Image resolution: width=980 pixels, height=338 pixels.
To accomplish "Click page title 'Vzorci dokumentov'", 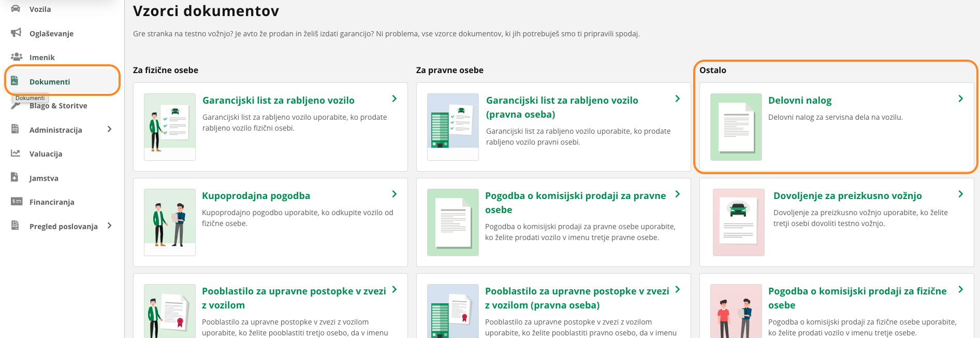I will 206,11.
